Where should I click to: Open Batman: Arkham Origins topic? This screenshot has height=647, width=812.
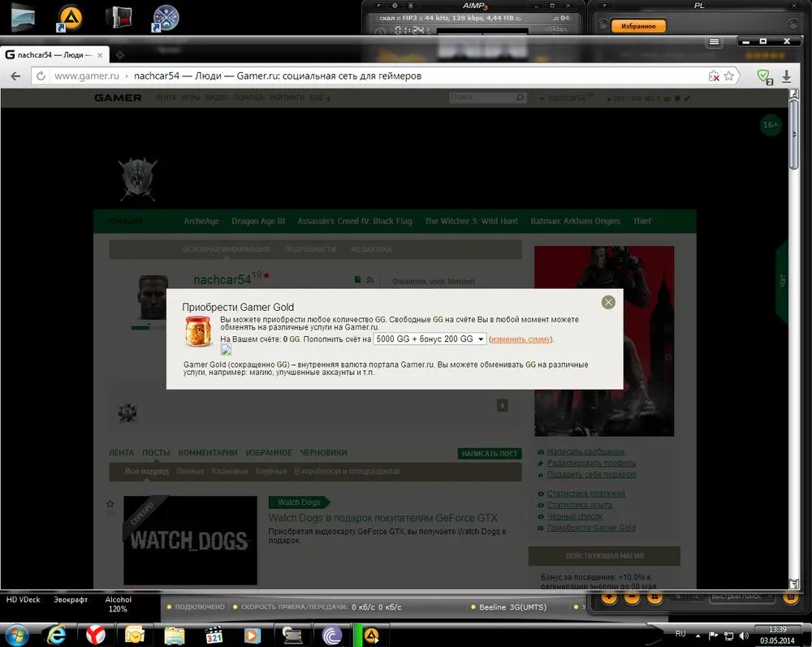[575, 221]
